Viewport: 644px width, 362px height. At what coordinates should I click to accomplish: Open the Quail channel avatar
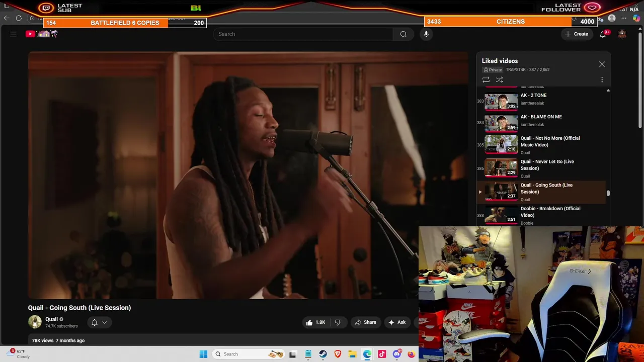pos(35,322)
